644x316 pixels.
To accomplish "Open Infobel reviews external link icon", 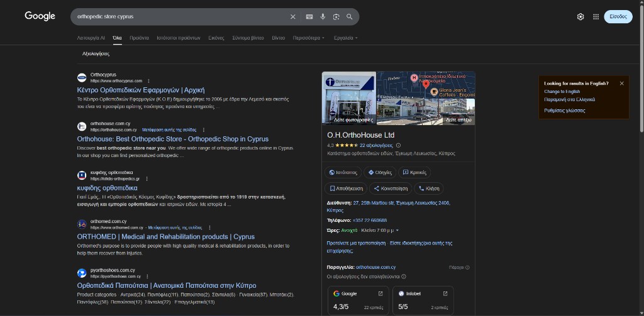I will [x=445, y=293].
